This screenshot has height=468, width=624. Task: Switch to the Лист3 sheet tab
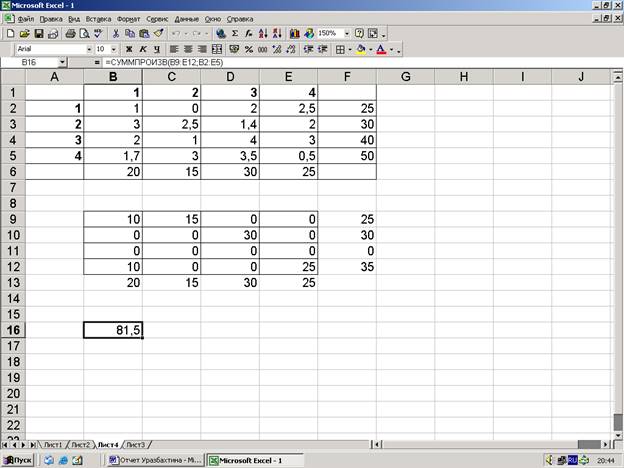(x=136, y=445)
